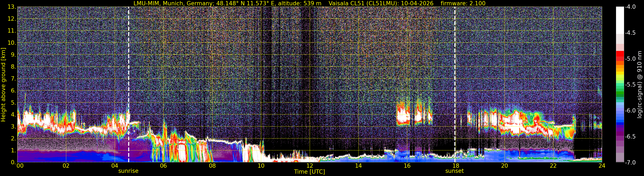
Task: Click the 13 km tick label on height axis
Action: (x=12, y=7)
